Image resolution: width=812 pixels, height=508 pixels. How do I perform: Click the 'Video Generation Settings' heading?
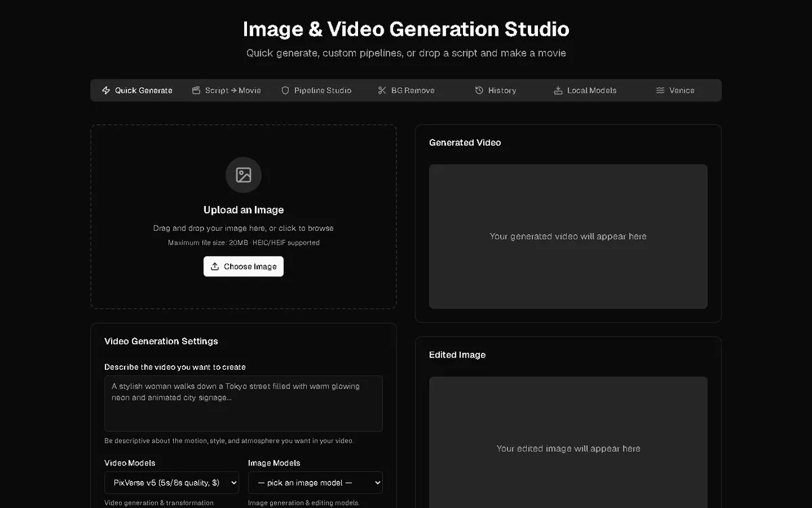click(x=161, y=341)
